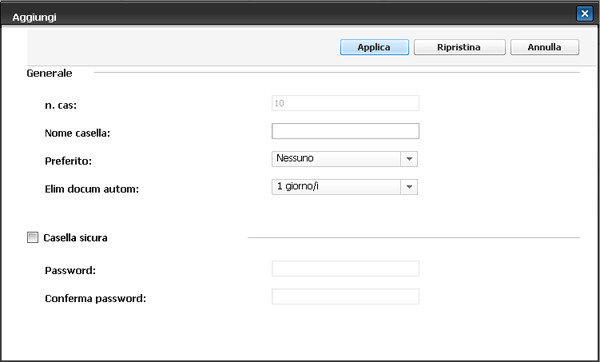
Task: Select the n. cas field showing 10
Action: coord(345,103)
